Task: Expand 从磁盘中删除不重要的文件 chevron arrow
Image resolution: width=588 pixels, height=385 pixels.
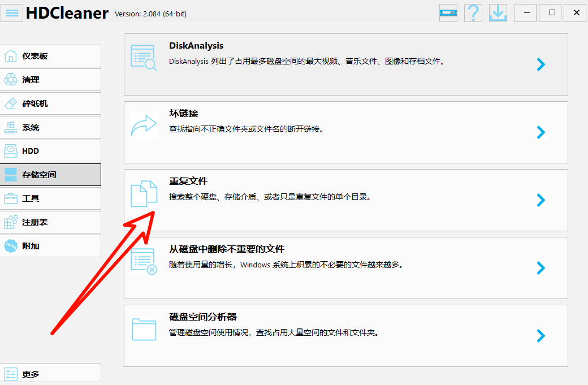Action: click(541, 268)
